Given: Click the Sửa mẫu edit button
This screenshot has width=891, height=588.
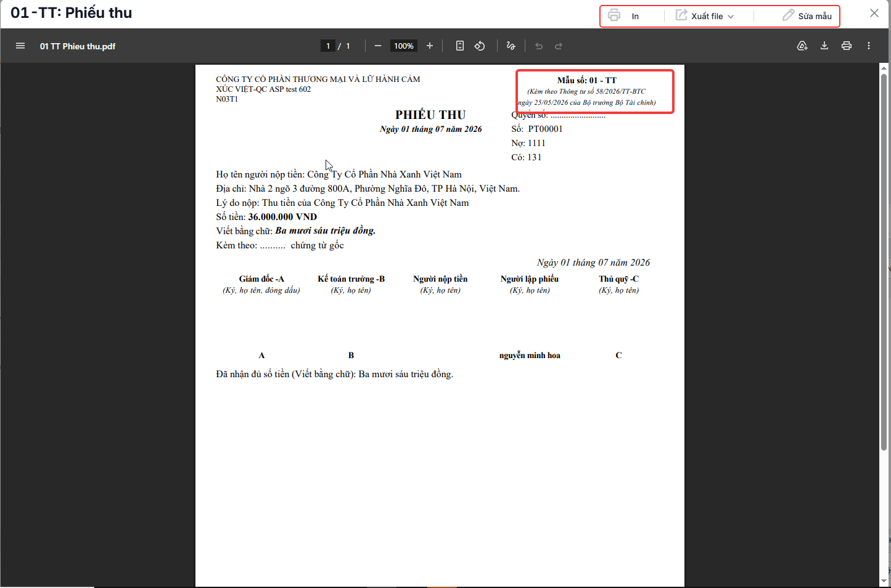Looking at the screenshot, I should (807, 16).
